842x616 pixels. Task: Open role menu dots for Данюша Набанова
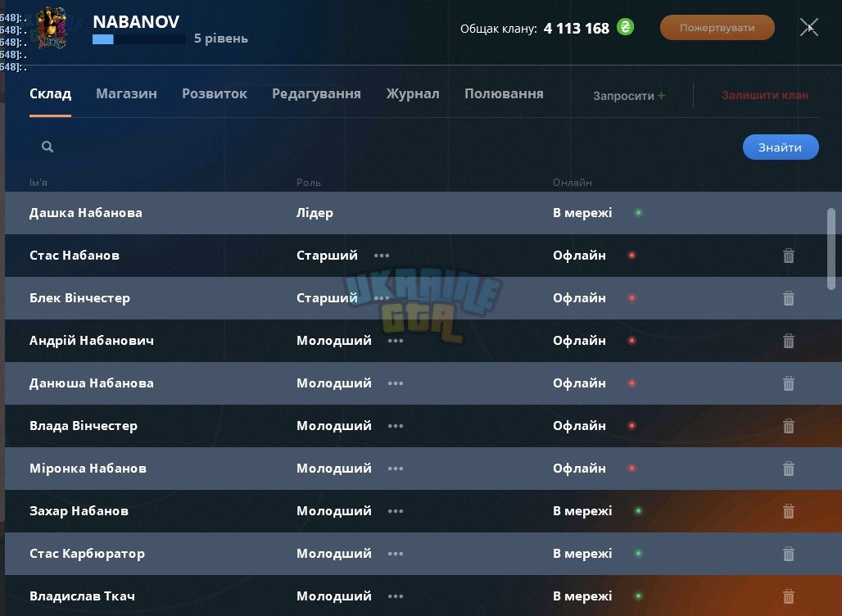coord(396,383)
